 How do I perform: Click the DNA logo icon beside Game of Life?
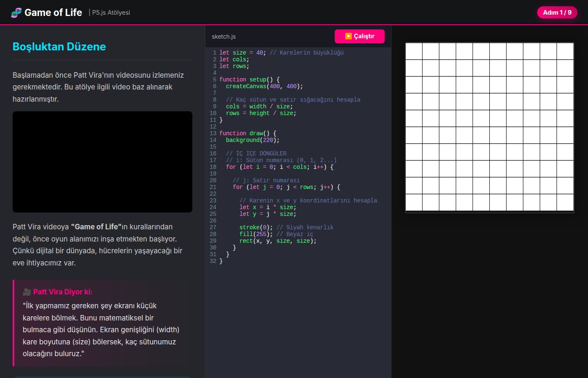pyautogui.click(x=16, y=13)
